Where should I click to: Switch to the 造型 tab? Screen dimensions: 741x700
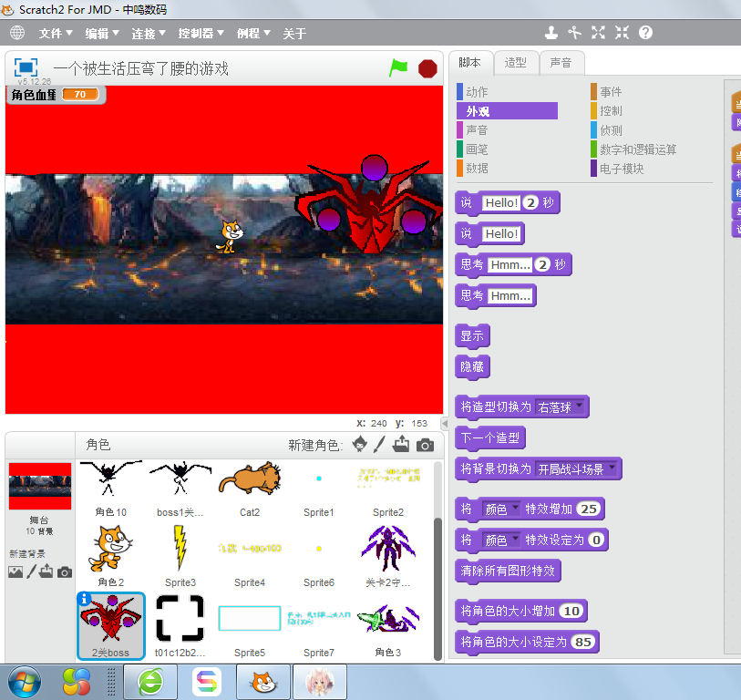coord(515,63)
